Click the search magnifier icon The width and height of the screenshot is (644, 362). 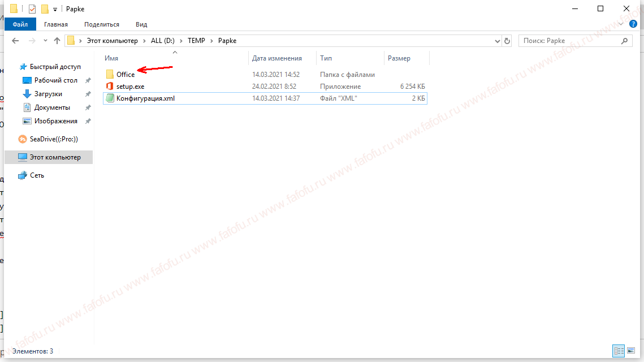click(624, 41)
